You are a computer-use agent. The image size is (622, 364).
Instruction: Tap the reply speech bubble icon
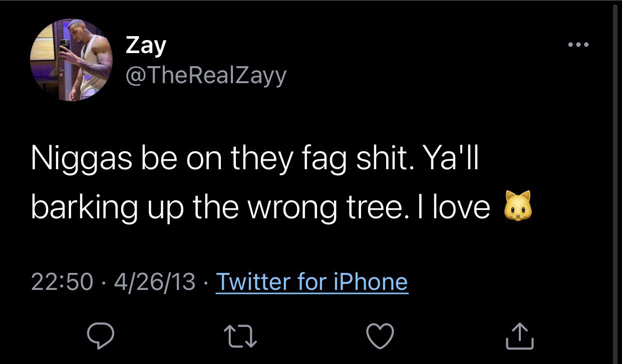[x=101, y=336]
